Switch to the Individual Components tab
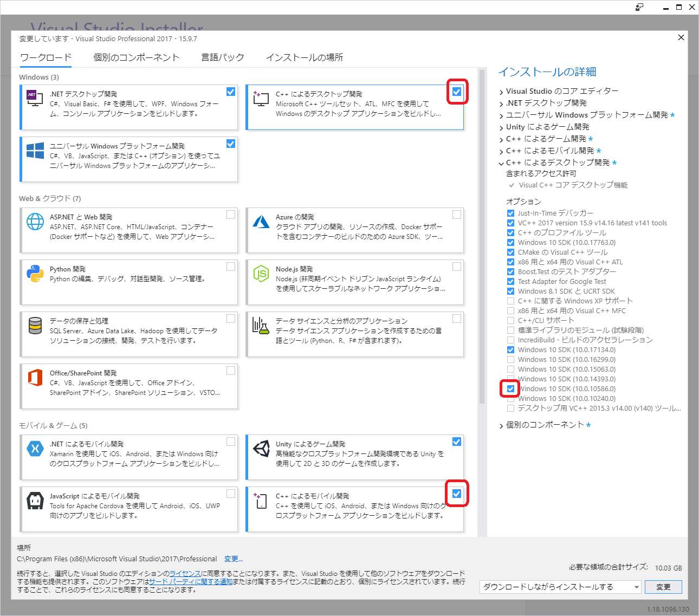Image resolution: width=699 pixels, height=616 pixels. (x=136, y=57)
